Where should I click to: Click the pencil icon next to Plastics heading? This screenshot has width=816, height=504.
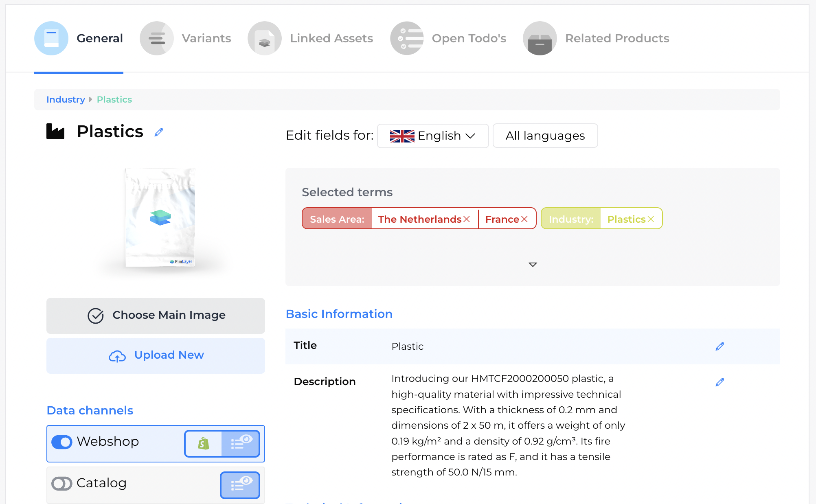[x=159, y=132]
